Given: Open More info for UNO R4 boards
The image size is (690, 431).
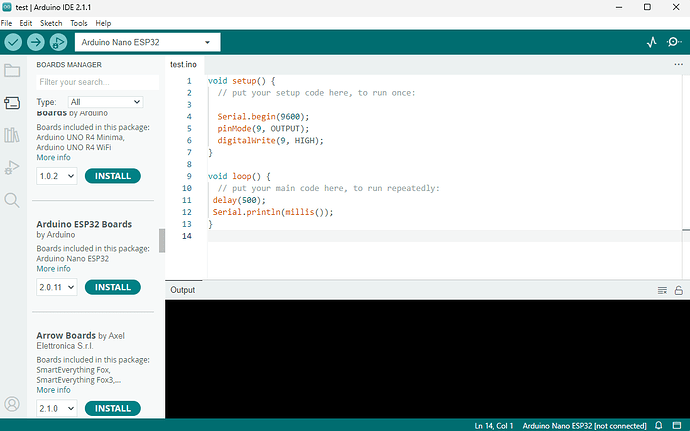Looking at the screenshot, I should 53,158.
